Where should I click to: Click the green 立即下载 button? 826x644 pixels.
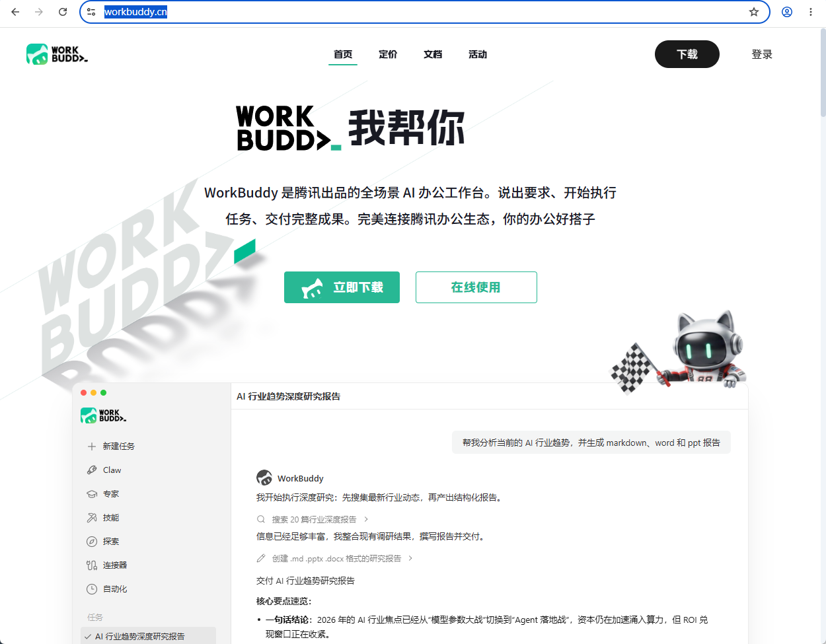pyautogui.click(x=342, y=287)
